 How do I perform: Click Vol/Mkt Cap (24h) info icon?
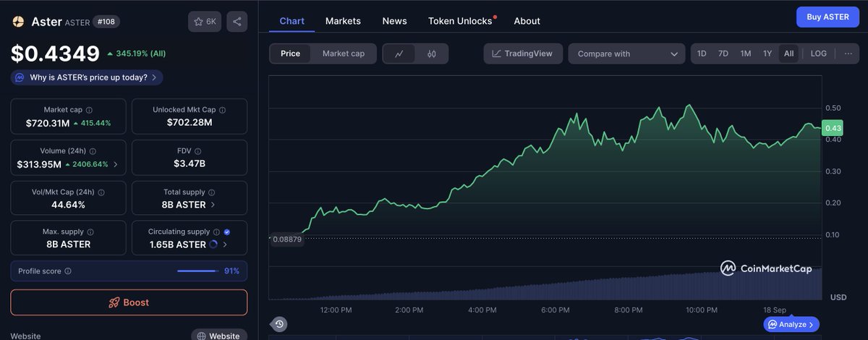pyautogui.click(x=101, y=192)
